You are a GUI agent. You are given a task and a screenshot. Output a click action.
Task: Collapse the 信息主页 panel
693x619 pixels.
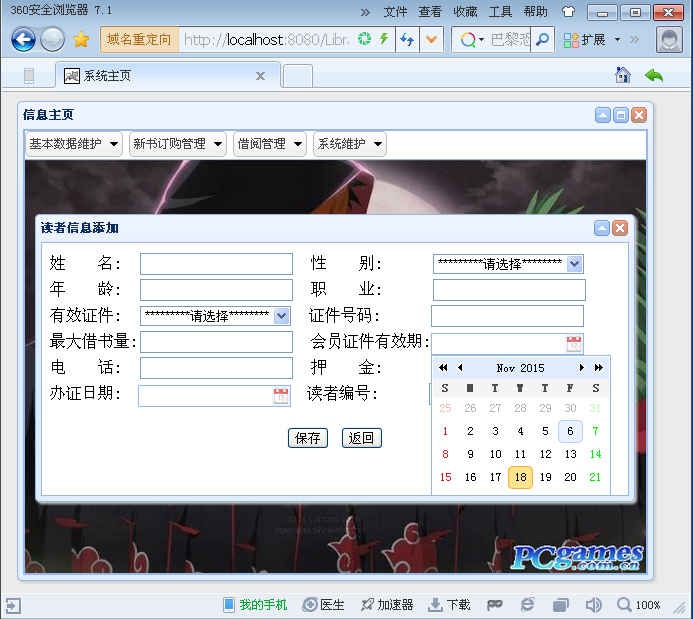[x=603, y=115]
